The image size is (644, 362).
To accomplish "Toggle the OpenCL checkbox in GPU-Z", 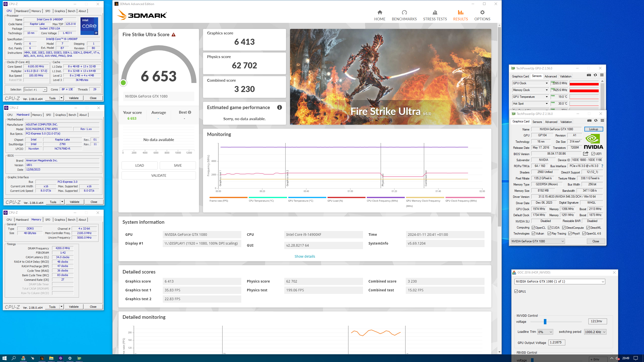I will pos(533,228).
